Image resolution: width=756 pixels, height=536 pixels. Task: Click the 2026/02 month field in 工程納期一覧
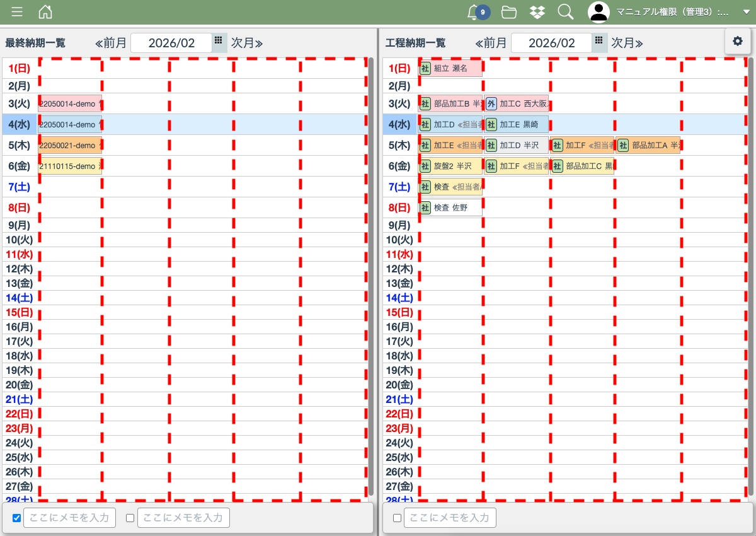(x=551, y=43)
